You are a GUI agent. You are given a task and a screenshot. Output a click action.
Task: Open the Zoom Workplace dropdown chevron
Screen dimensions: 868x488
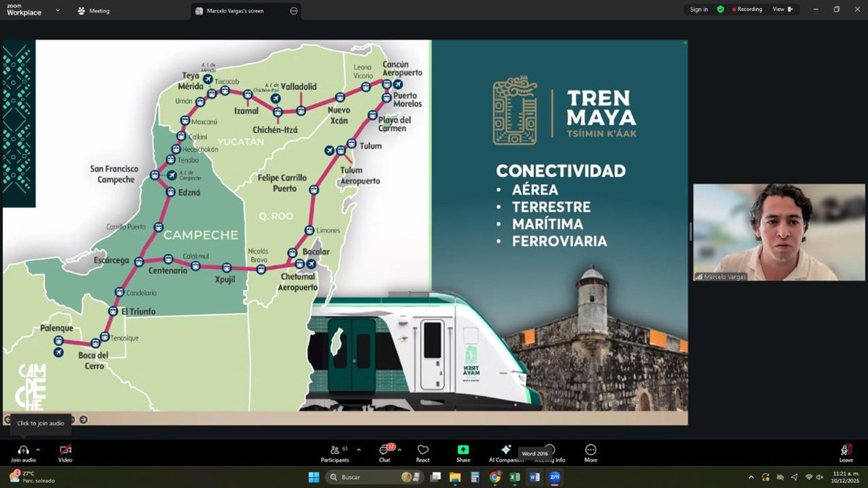(58, 10)
